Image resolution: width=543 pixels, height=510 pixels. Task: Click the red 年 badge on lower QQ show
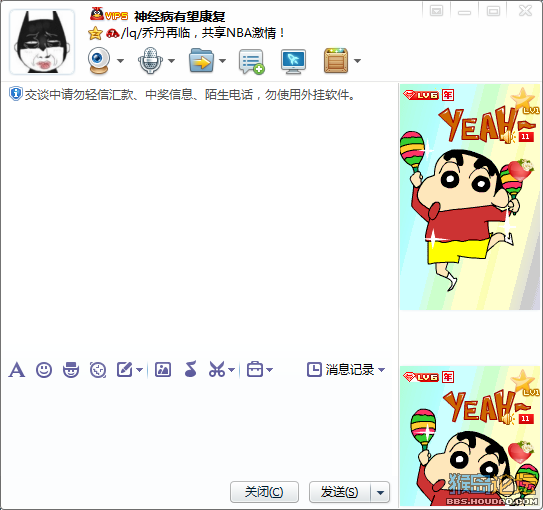pos(448,377)
